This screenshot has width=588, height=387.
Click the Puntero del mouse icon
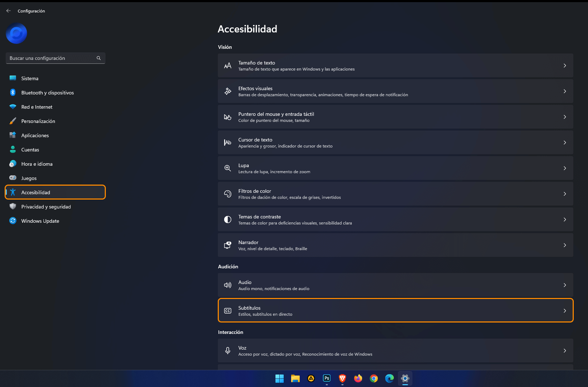[x=228, y=117]
